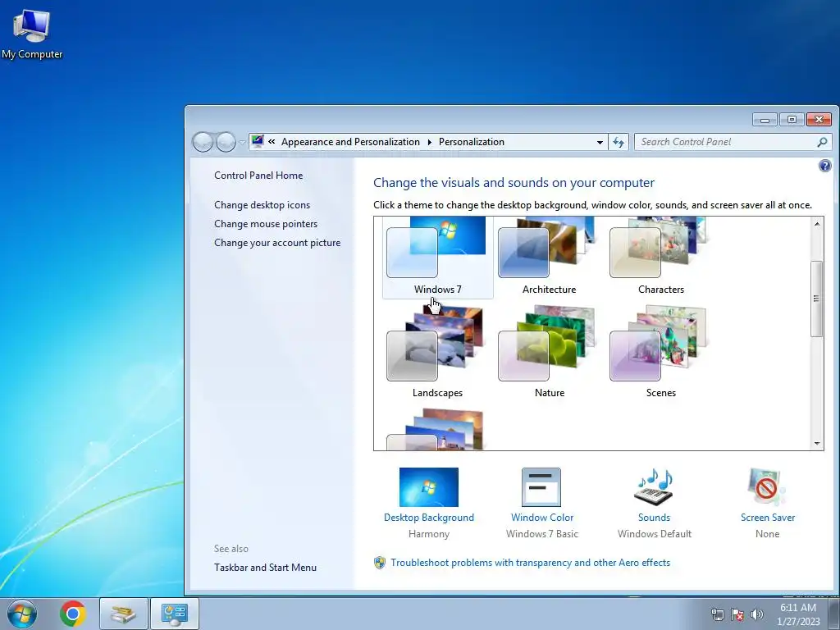The width and height of the screenshot is (840, 630).
Task: Select the Architecture theme
Action: pyautogui.click(x=549, y=257)
